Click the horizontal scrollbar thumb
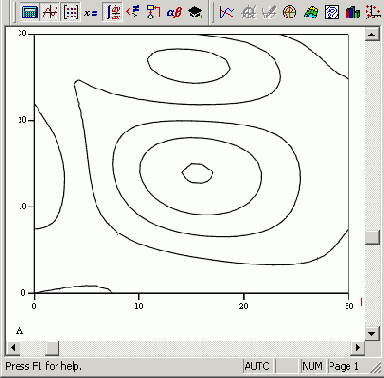This screenshot has width=384, height=378. coord(52,348)
